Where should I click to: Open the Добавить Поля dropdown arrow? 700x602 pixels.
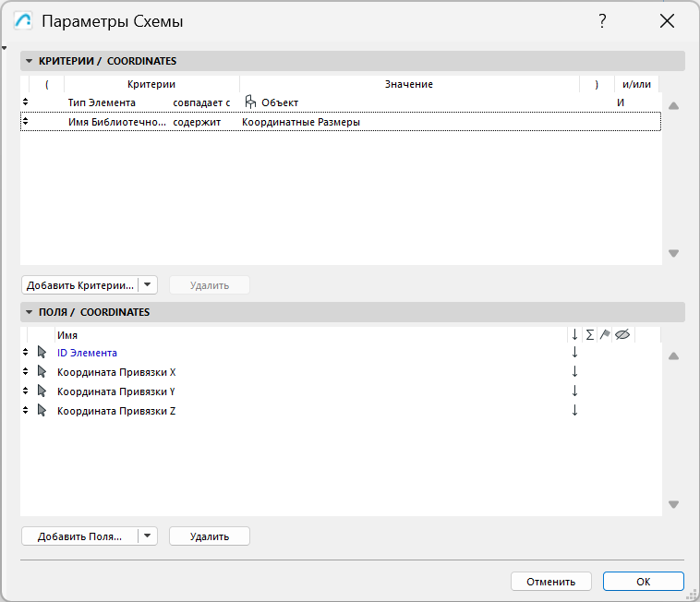coord(149,536)
